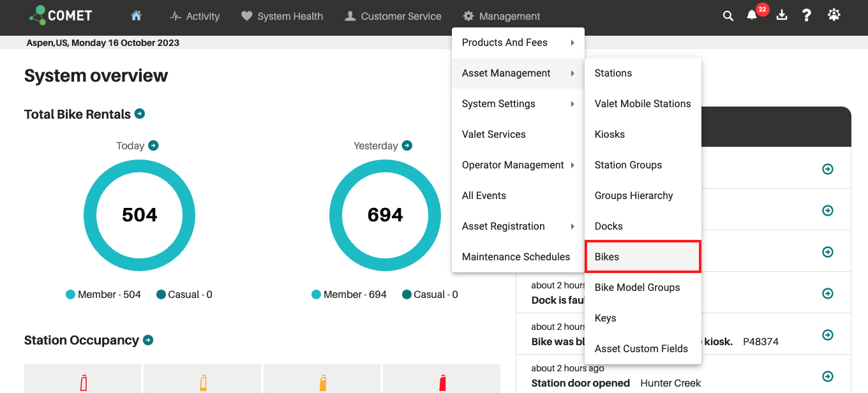The image size is (868, 393).
Task: Open event arrow for Bike was blocked row
Action: click(828, 335)
